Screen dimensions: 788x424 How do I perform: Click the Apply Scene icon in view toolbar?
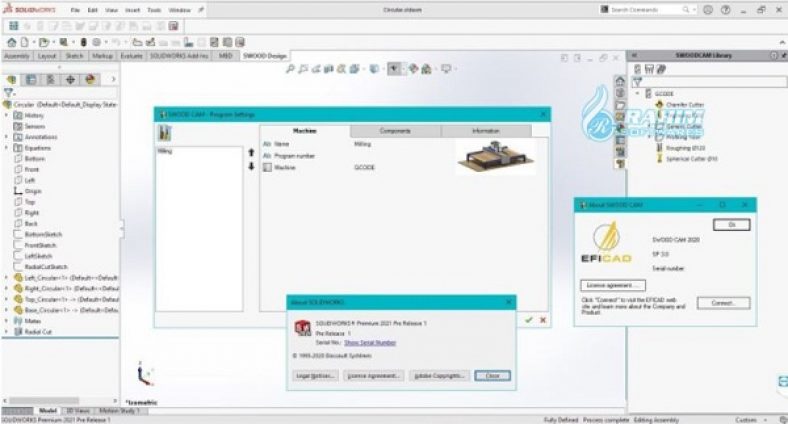coord(426,69)
